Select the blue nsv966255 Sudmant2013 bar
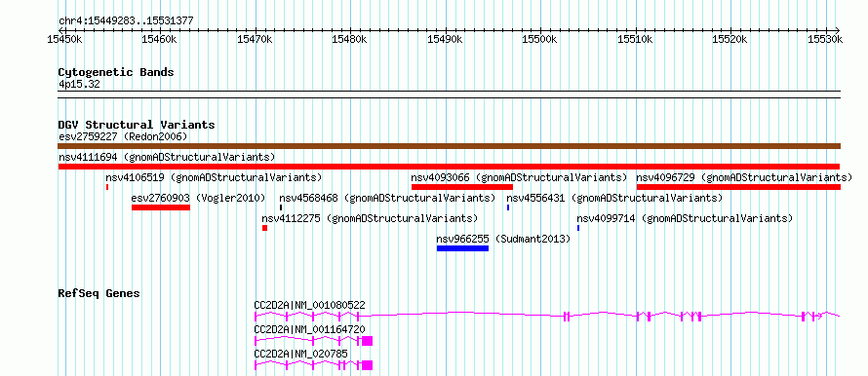Screen dimensions: 868x376 coord(462,248)
